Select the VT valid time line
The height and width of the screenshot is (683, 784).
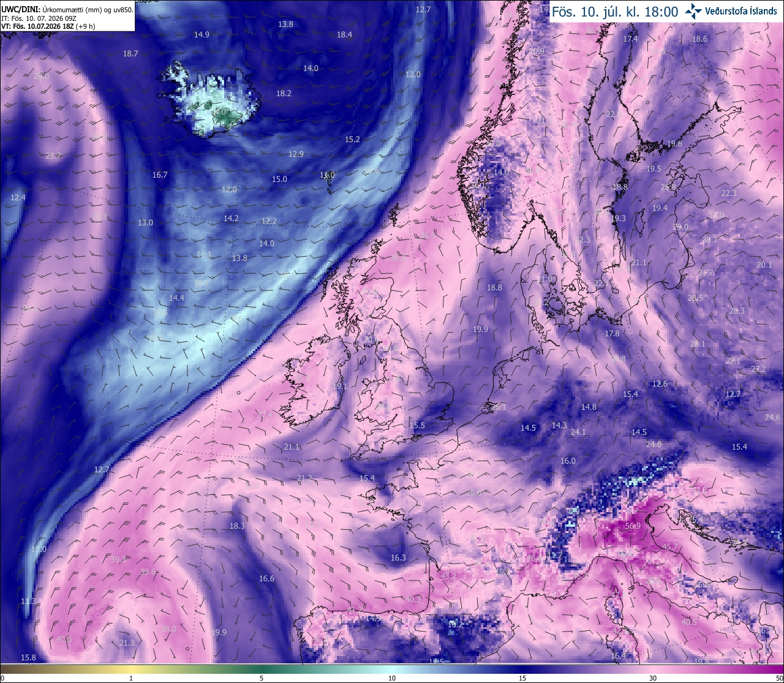[x=48, y=26]
